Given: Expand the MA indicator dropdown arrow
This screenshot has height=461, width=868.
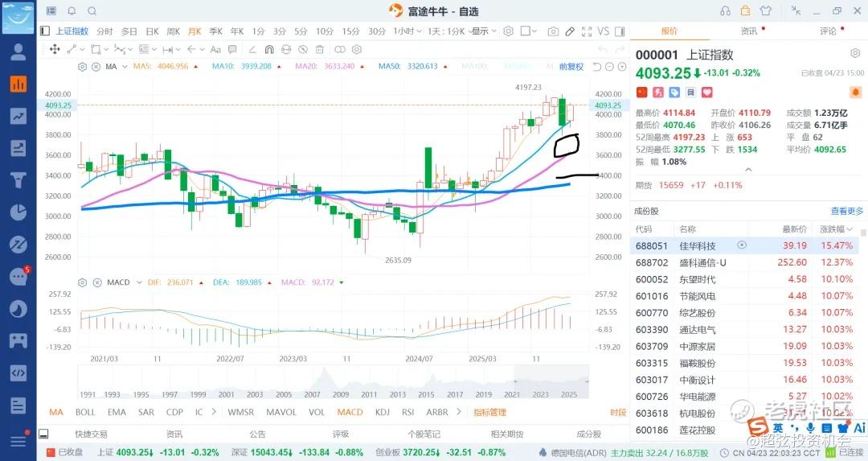Looking at the screenshot, I should [125, 67].
